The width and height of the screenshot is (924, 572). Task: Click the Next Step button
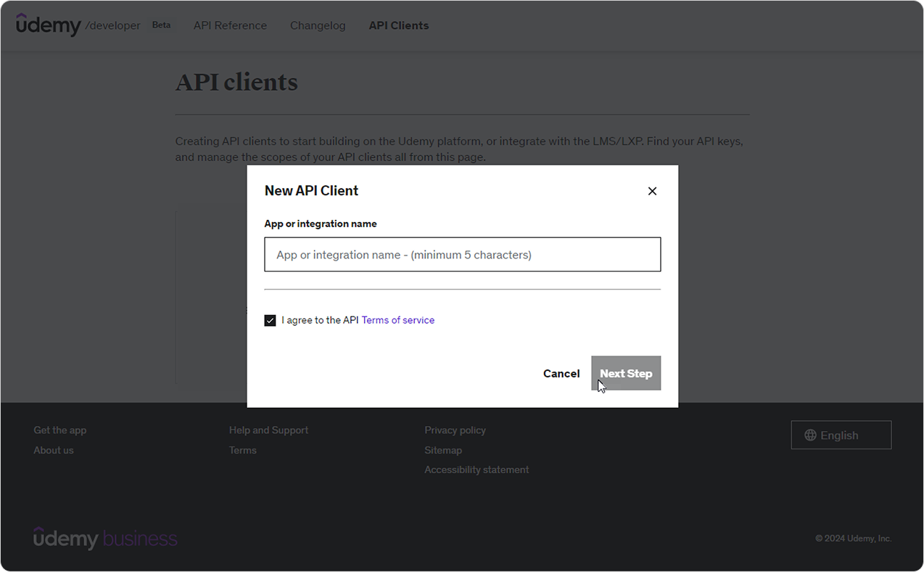626,373
